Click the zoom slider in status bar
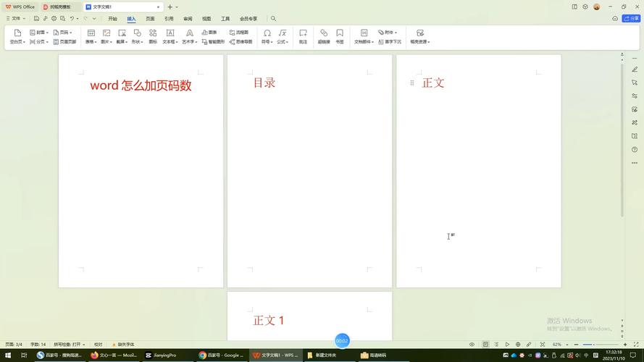 click(x=601, y=345)
